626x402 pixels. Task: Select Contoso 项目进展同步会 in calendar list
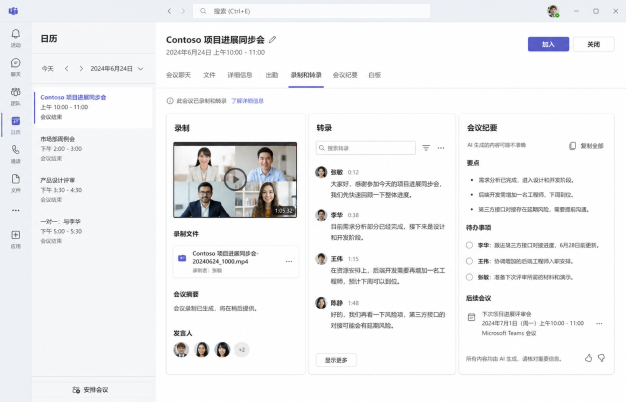[93, 107]
